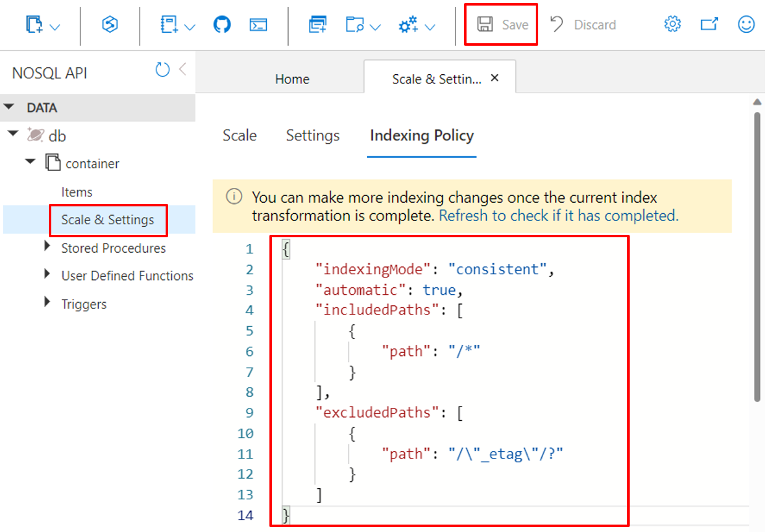Screen dimensions: 765x532
Task: Collapse the left resource panel
Action: pos(183,69)
